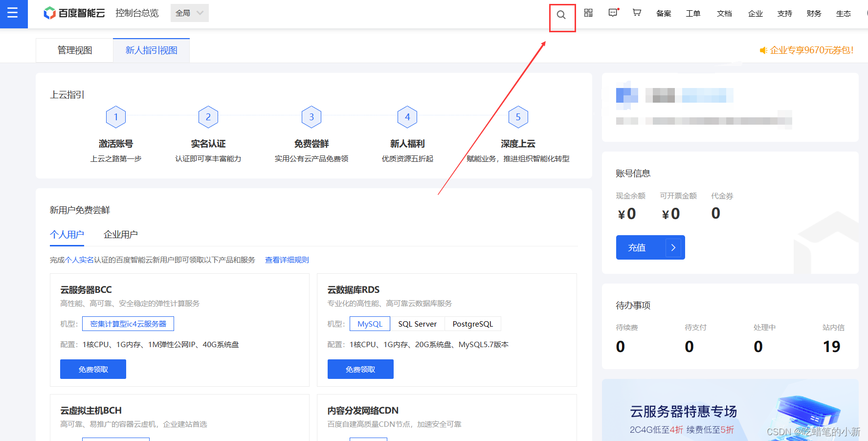Open 财务 in top menu
The width and height of the screenshot is (868, 441).
pyautogui.click(x=814, y=13)
